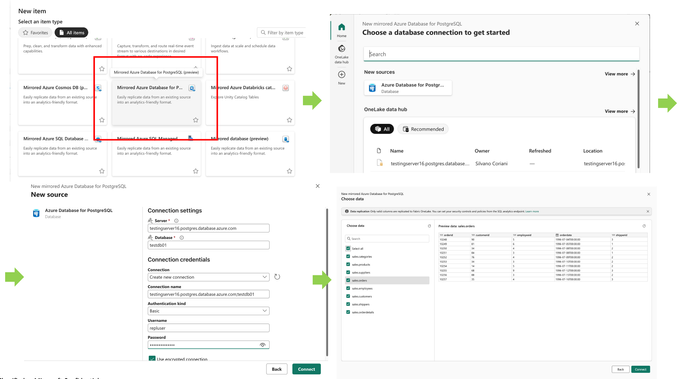Select the Recommended pill in OneLake data hub
680x379 pixels.
point(423,129)
